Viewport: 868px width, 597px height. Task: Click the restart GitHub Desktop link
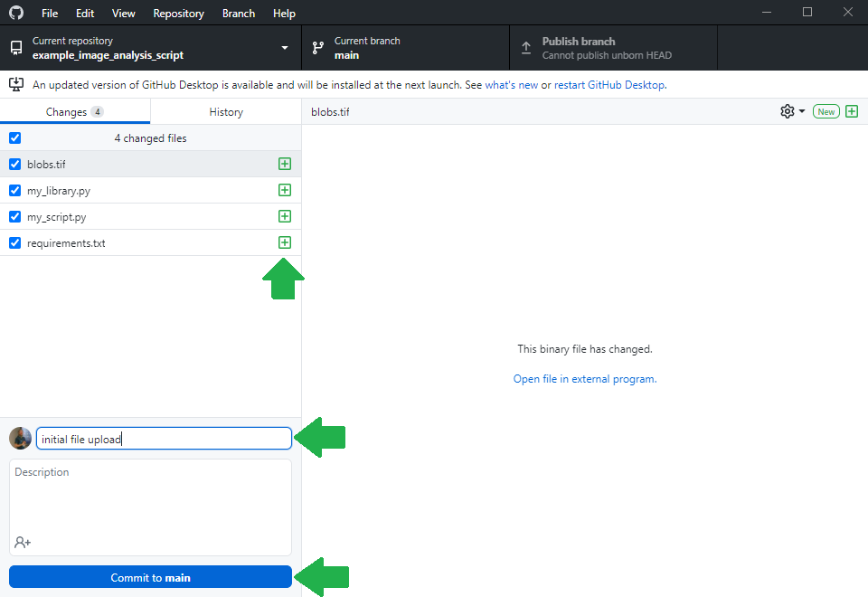[x=609, y=85]
